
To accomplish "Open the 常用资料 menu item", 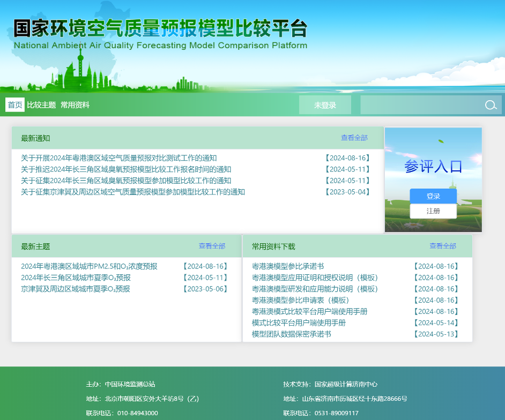I will (x=75, y=105).
